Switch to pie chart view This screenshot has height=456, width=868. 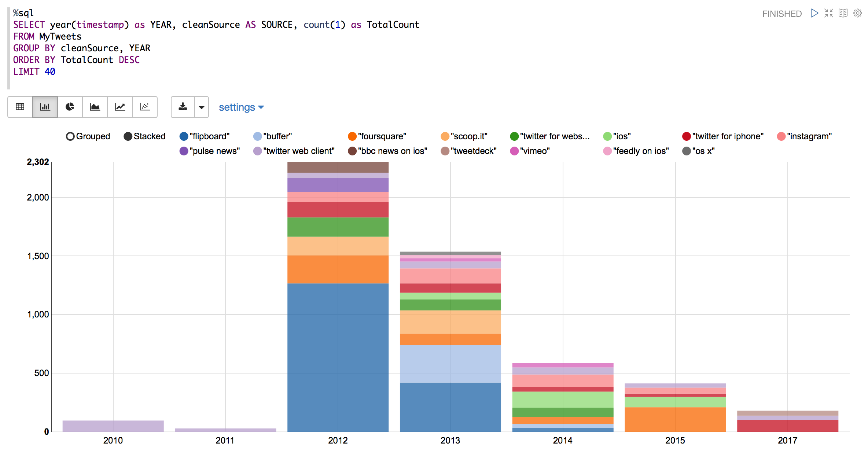pyautogui.click(x=70, y=107)
